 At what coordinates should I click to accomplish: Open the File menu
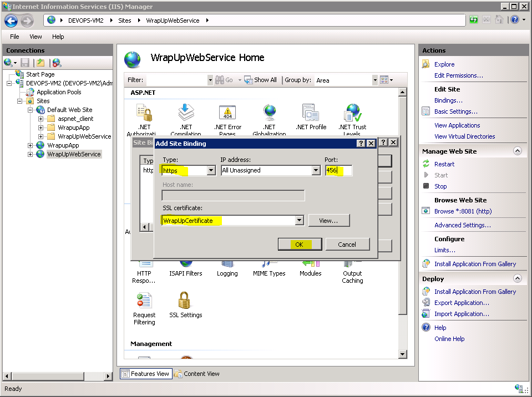coord(14,37)
